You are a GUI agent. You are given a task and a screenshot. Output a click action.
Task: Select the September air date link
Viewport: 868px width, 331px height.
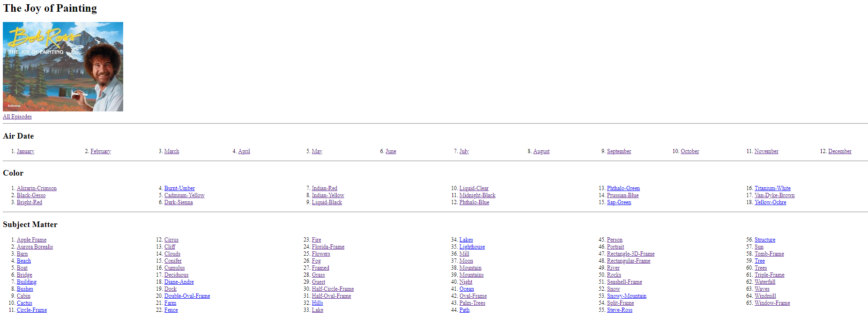tap(619, 151)
